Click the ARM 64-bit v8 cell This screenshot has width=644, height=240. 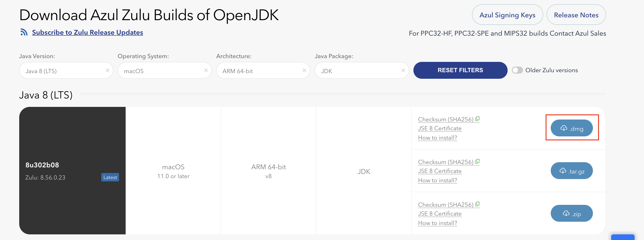(269, 171)
